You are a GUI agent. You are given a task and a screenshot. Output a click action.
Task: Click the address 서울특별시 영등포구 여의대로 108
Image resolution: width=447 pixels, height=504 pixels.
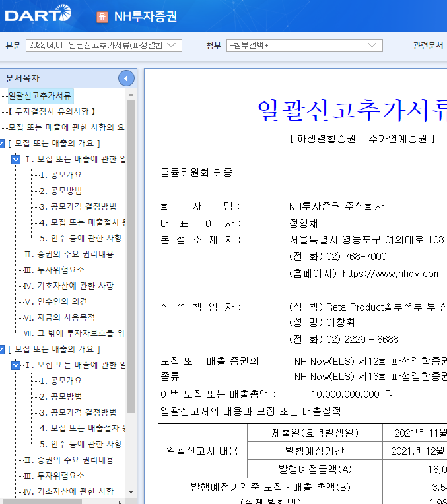click(x=366, y=239)
